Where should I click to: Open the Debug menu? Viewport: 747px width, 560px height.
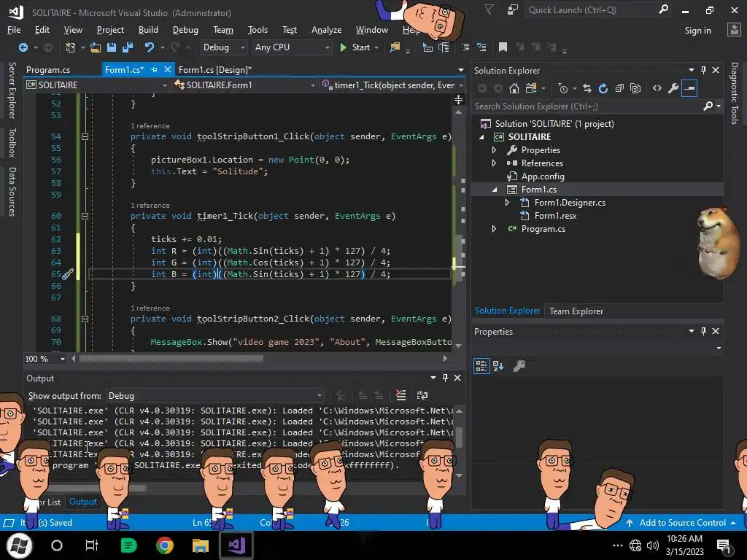point(185,29)
